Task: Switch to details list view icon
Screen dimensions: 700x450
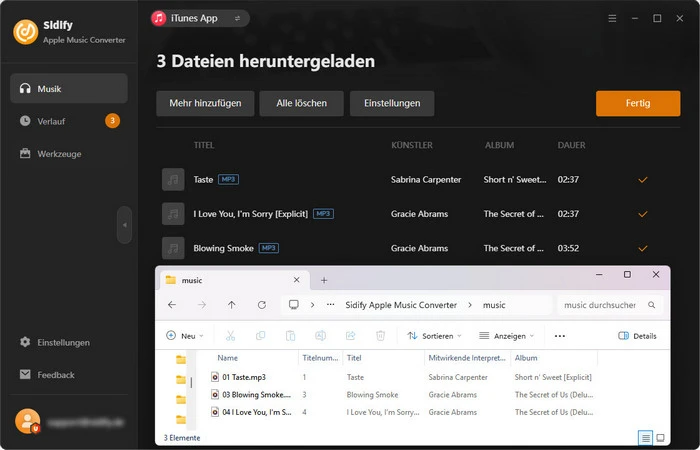Action: [x=645, y=438]
